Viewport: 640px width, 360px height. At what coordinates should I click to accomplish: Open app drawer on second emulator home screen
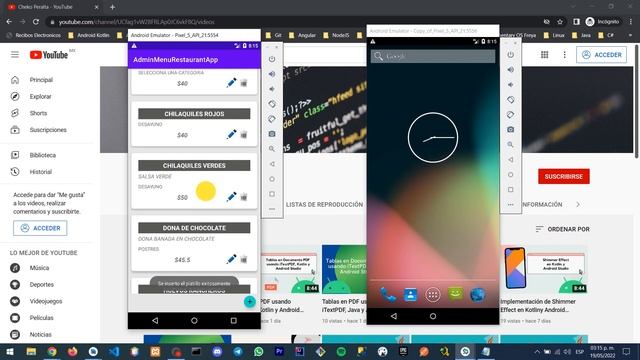[x=433, y=294]
